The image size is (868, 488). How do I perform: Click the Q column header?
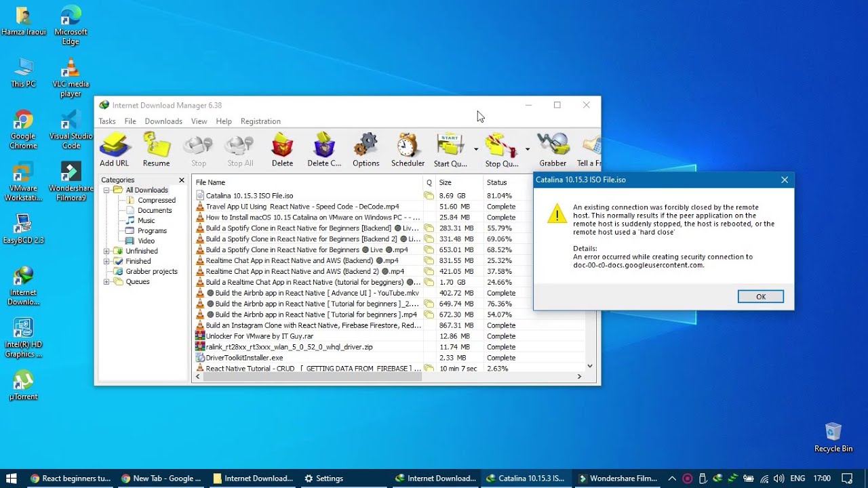pos(429,182)
